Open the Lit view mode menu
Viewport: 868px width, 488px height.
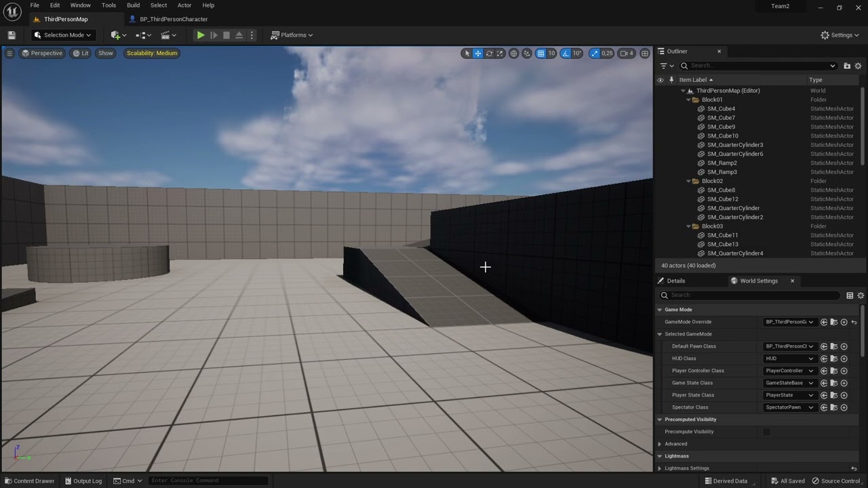(x=81, y=54)
